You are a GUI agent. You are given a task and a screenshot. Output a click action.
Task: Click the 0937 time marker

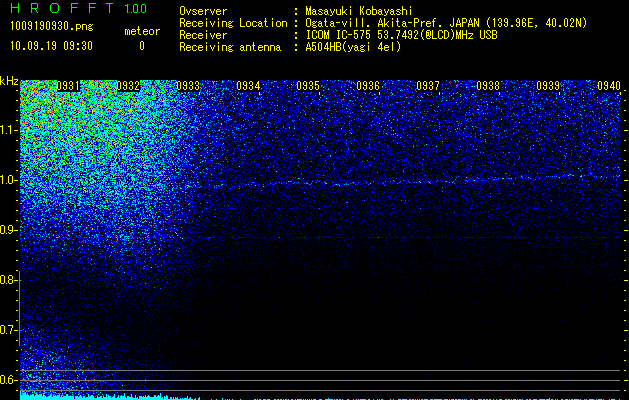[428, 86]
